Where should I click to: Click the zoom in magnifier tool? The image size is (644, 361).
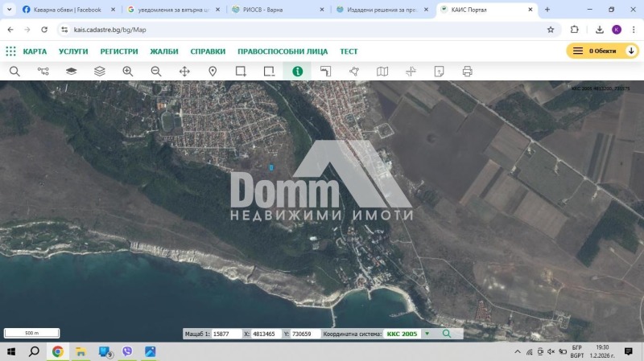127,72
